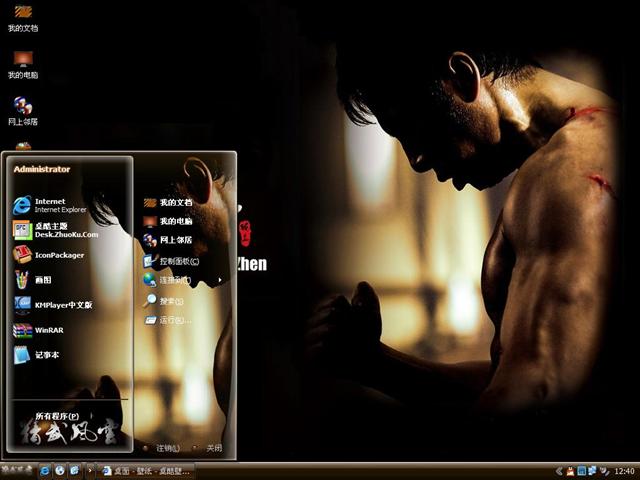This screenshot has width=640, height=480.
Task: Click the Start button on taskbar
Action: pyautogui.click(x=17, y=470)
